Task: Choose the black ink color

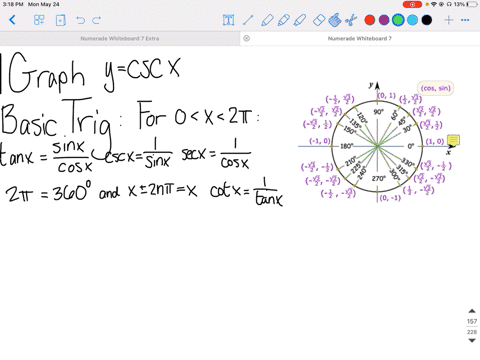Action: coord(427,20)
